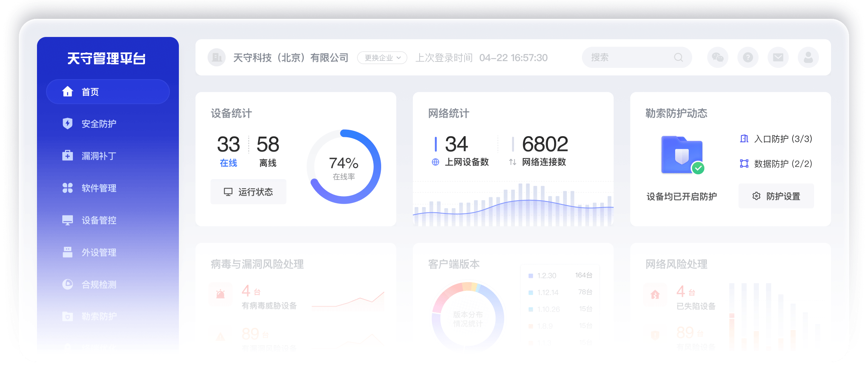
Task: Open the help question-mark icon
Action: coord(748,57)
